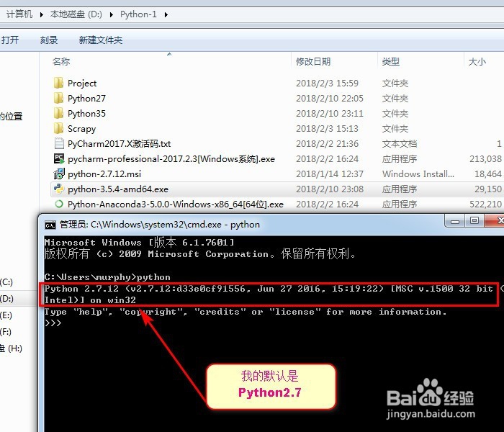This screenshot has height=432, width=504.
Task: Click the cmd.exe window title text
Action: [160, 225]
